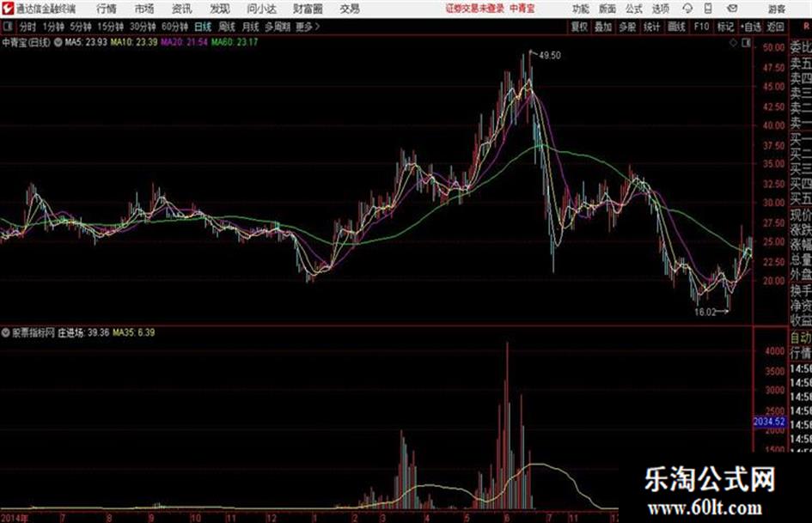Open the 发现 menu
Viewport: 812px width, 523px height.
coord(220,9)
